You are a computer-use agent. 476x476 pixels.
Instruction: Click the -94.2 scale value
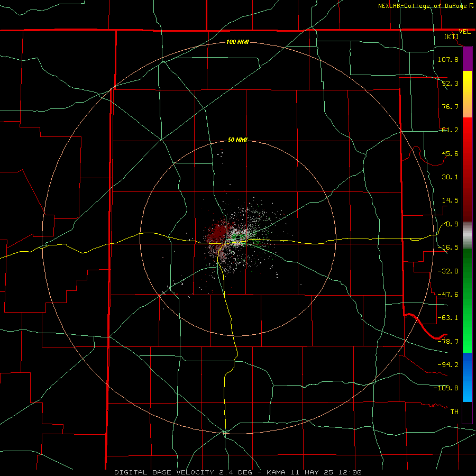pyautogui.click(x=448, y=365)
